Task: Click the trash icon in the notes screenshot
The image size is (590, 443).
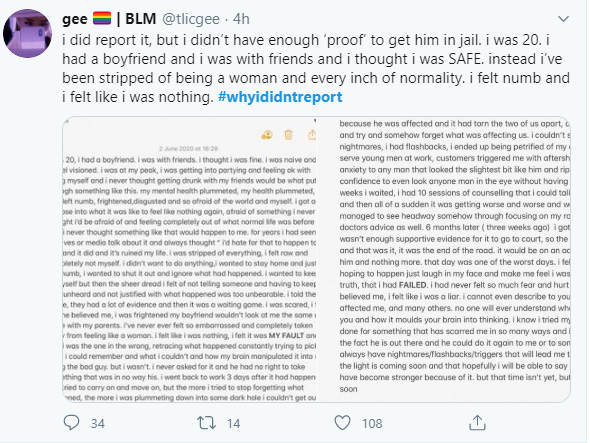Action: pos(288,134)
